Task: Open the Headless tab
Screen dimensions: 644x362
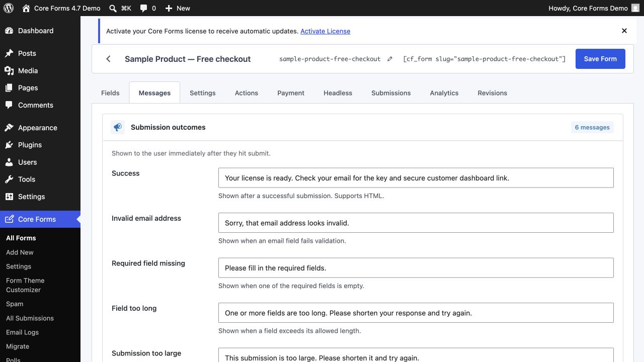Action: (338, 93)
